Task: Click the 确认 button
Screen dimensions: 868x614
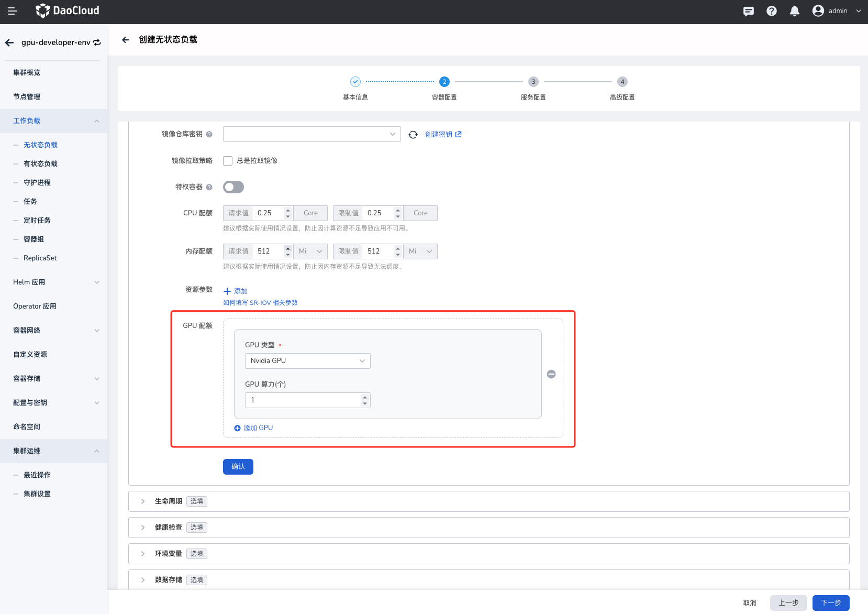Action: point(238,467)
